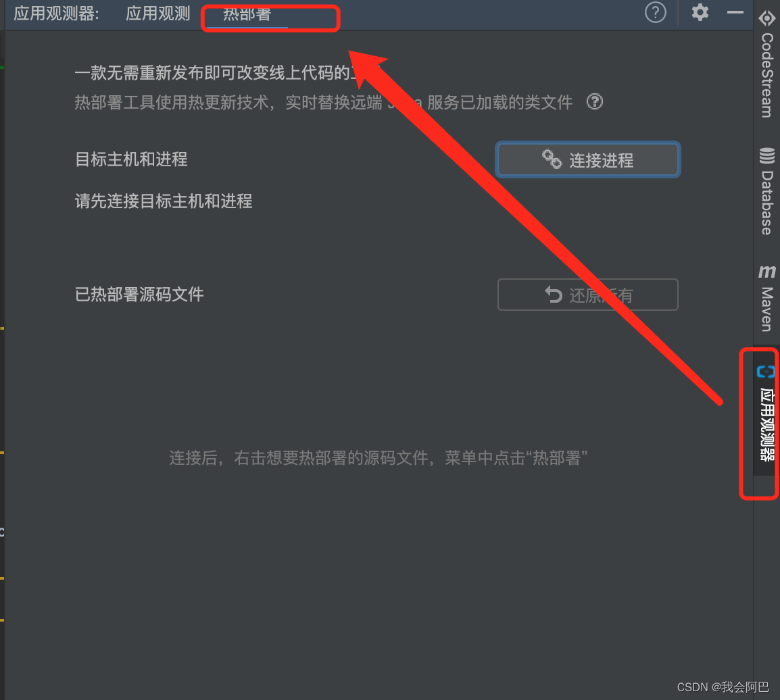Image resolution: width=780 pixels, height=700 pixels.
Task: Switch to the 应用观测 tab
Action: coord(157,14)
